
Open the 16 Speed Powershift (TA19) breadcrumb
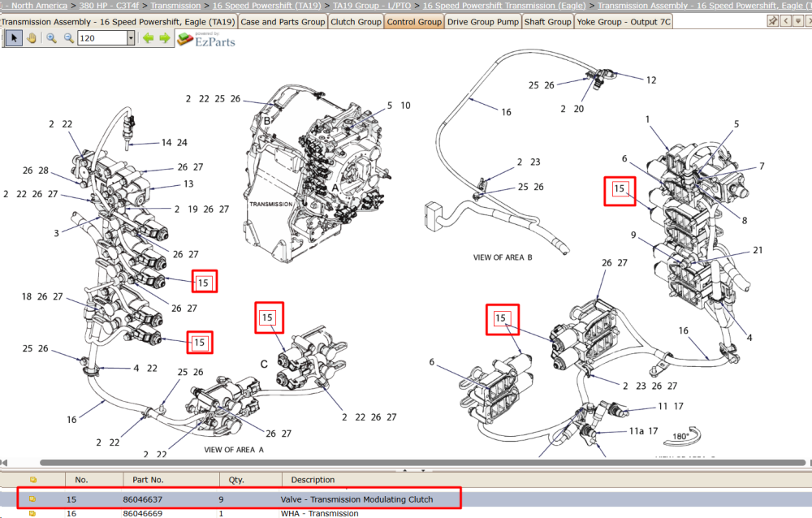coord(266,5)
